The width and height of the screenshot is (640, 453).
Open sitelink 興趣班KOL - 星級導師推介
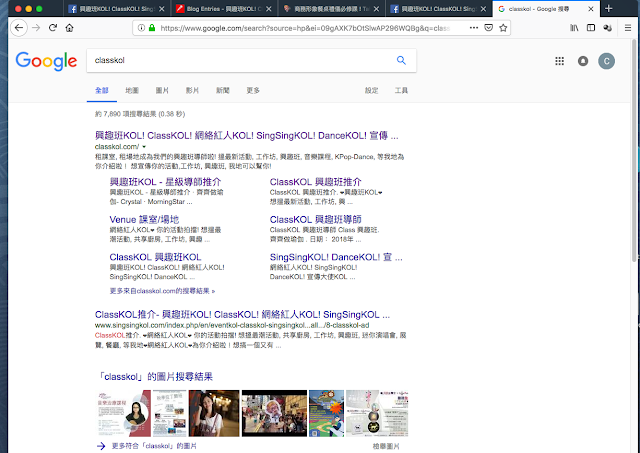tap(165, 182)
